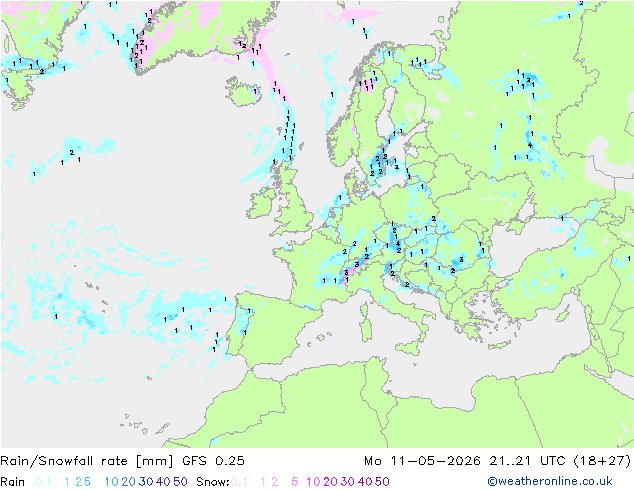Click the GFS 0.25 model label
Image resolution: width=634 pixels, height=490 pixels.
pos(213,461)
